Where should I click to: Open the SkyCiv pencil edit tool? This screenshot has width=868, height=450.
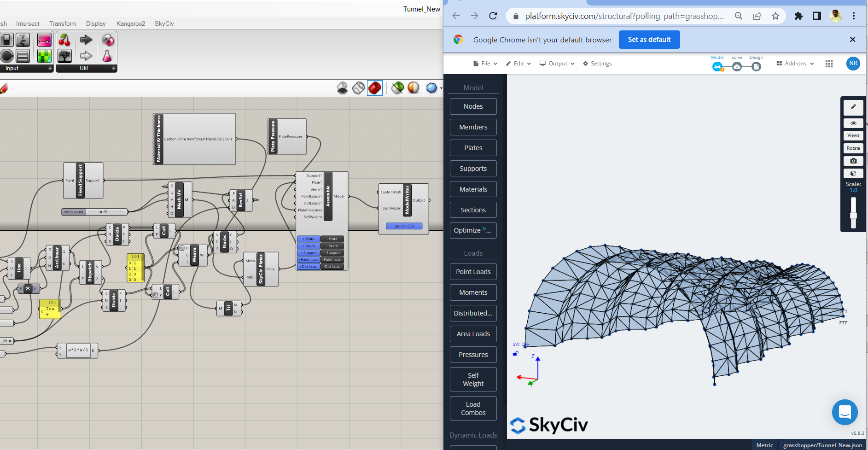(853, 107)
